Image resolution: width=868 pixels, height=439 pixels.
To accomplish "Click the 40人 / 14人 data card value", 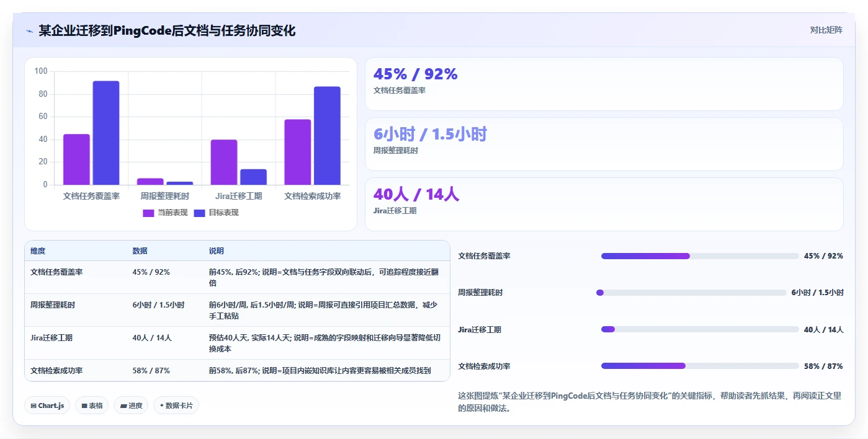I will [416, 195].
